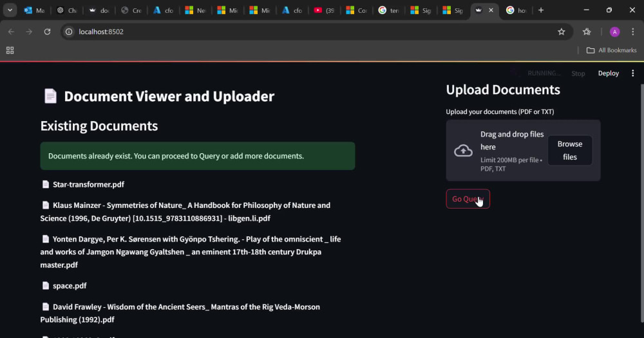Switch to the 'Co' Microsoft tab

click(357, 10)
